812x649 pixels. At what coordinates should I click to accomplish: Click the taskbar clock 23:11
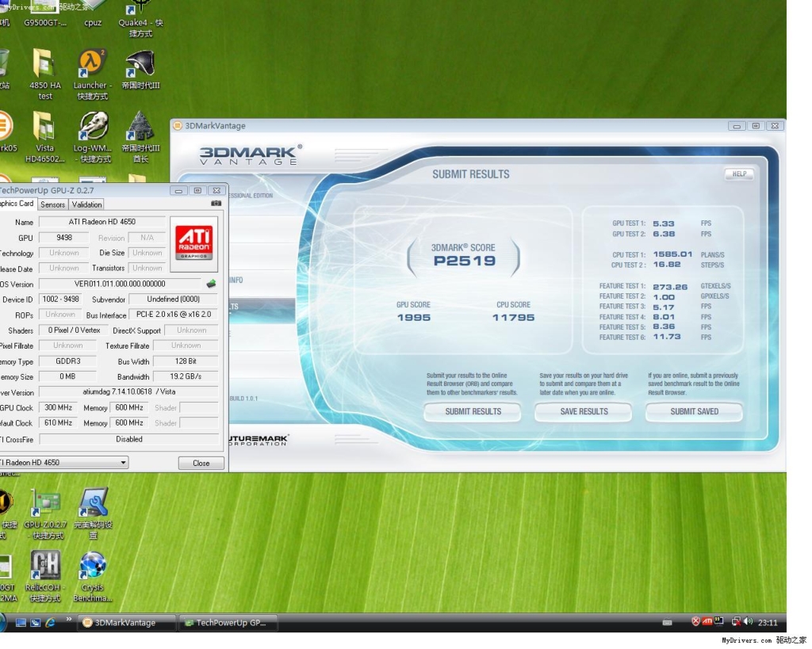point(768,623)
